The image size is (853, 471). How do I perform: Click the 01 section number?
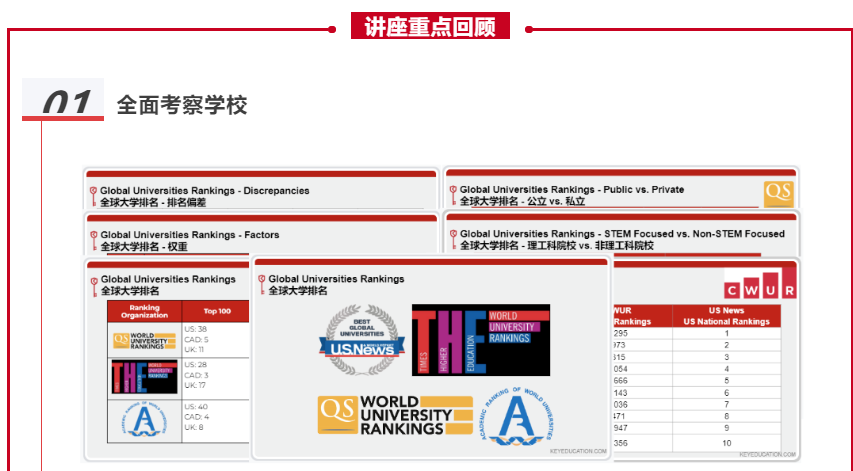pyautogui.click(x=67, y=103)
